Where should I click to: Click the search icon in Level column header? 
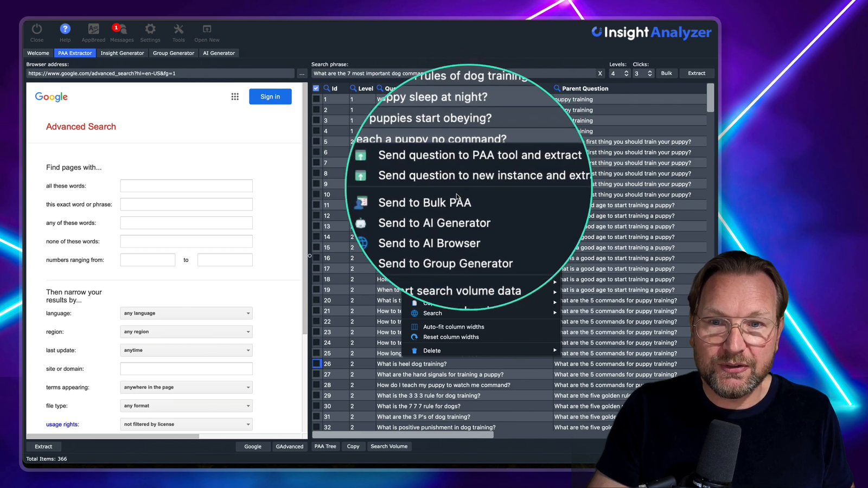pyautogui.click(x=353, y=88)
